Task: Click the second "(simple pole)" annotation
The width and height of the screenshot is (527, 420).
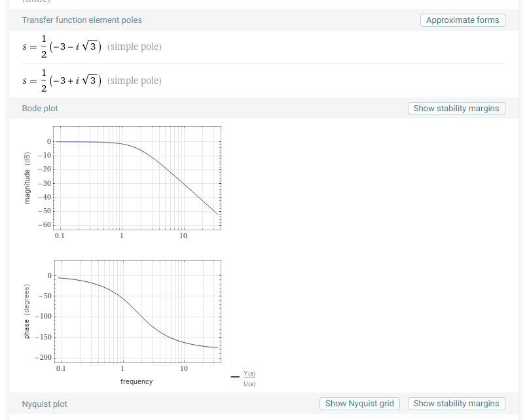Action: pos(134,80)
